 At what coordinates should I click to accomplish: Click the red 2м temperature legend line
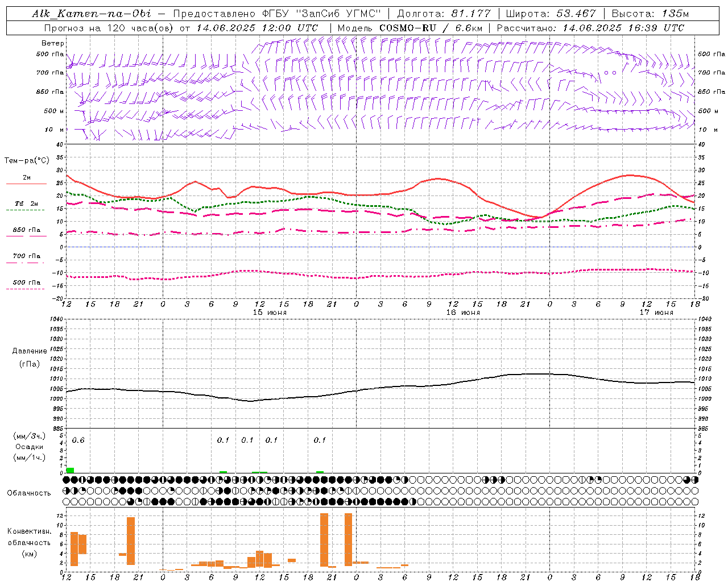pyautogui.click(x=26, y=184)
